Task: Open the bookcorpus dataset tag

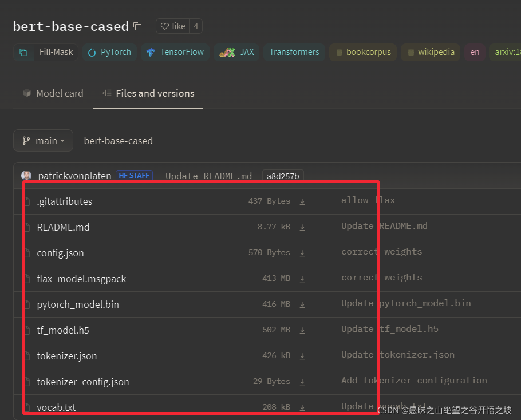Action: coord(363,52)
